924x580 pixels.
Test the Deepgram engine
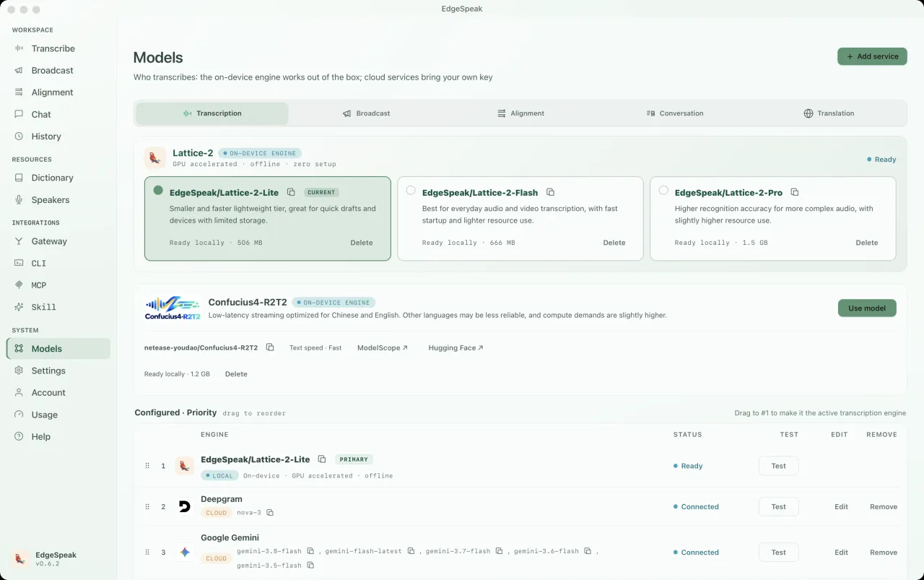[x=778, y=507]
